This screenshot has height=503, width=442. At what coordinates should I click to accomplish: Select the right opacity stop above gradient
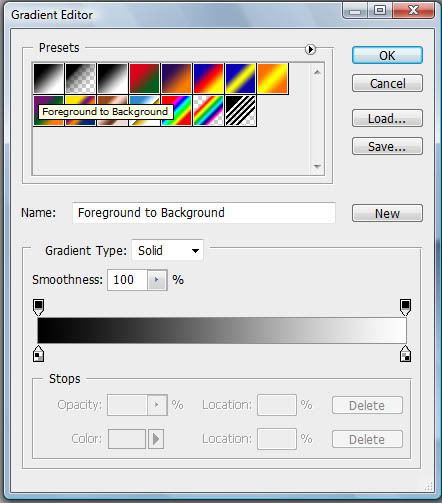[405, 307]
